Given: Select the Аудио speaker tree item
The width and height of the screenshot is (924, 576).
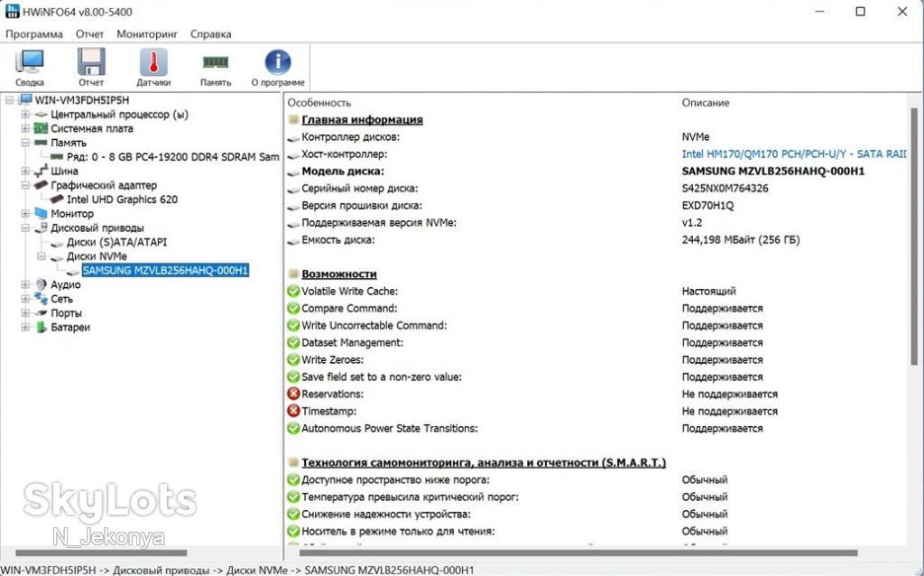Looking at the screenshot, I should click(65, 284).
